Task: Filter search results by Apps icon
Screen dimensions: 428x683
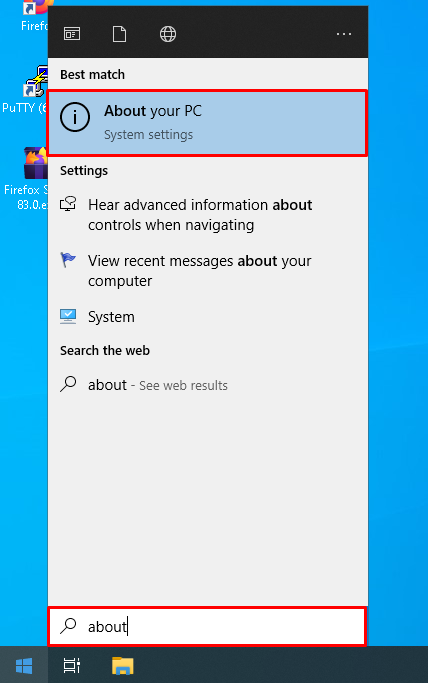Action: (x=72, y=34)
